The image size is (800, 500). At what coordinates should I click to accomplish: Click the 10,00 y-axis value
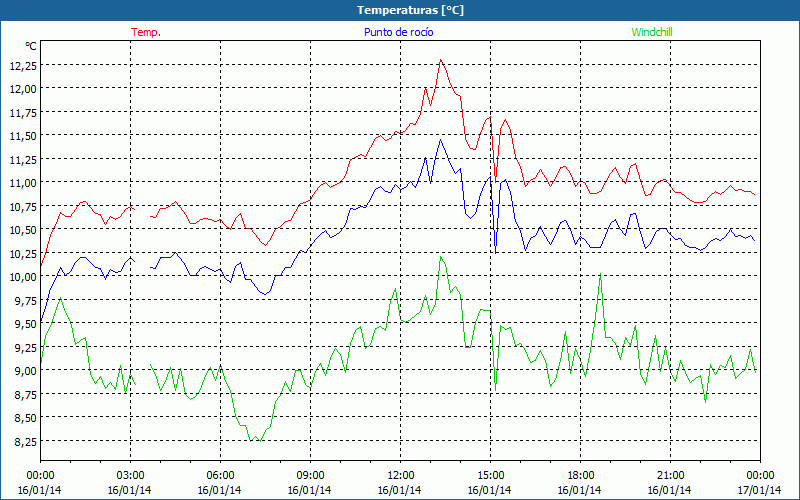coord(23,277)
